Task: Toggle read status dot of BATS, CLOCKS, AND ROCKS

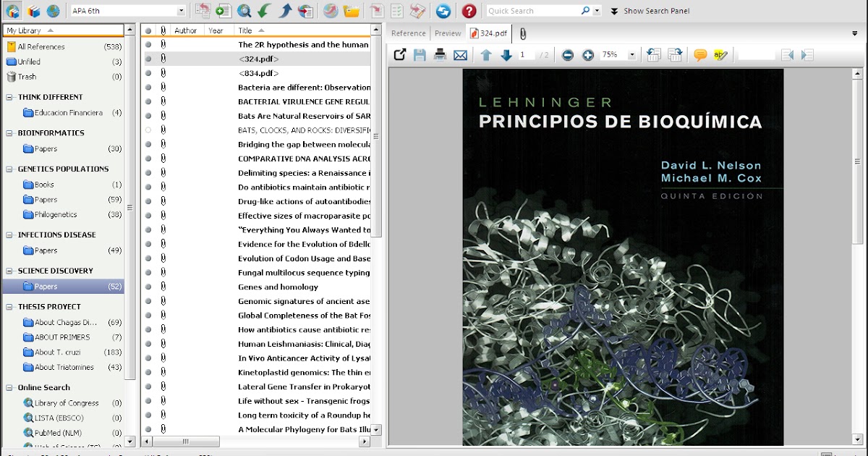Action: click(148, 130)
